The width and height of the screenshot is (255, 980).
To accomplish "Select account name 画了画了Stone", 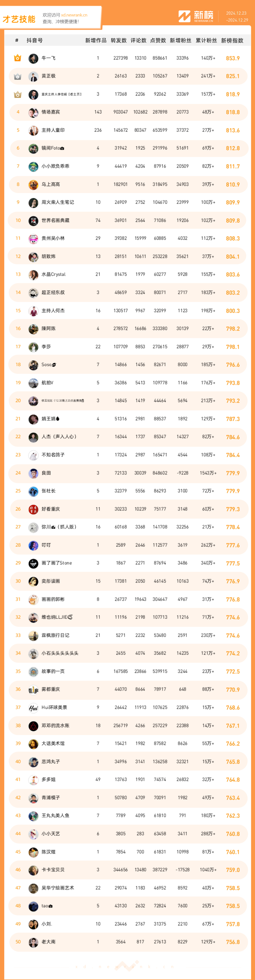I will pyautogui.click(x=56, y=563).
